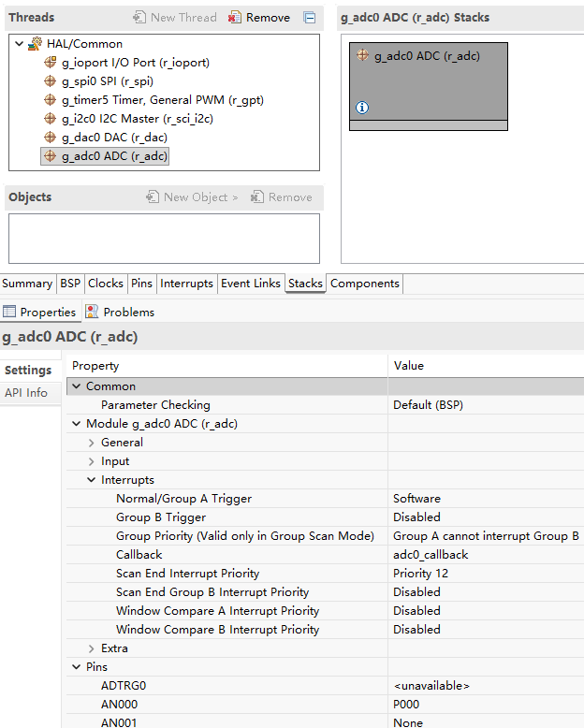
Task: Open the New Object submenu arrow
Action: [x=235, y=197]
